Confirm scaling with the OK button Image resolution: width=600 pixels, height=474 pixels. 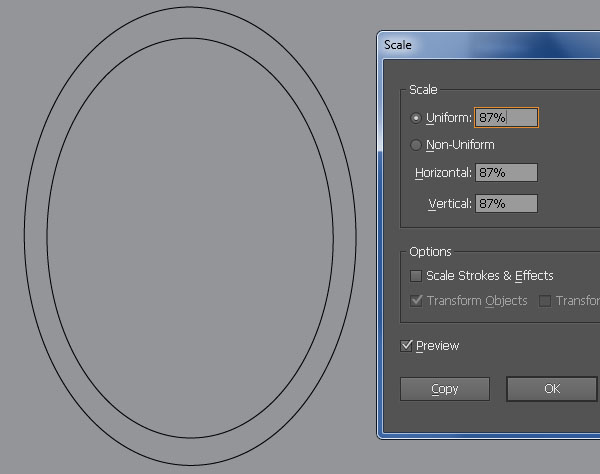[552, 389]
